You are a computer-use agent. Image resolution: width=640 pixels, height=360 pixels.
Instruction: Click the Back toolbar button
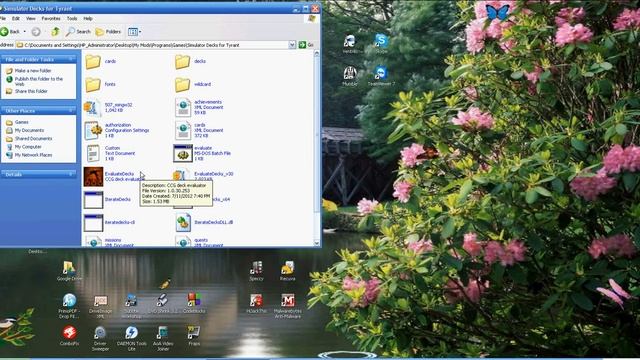[x=11, y=31]
